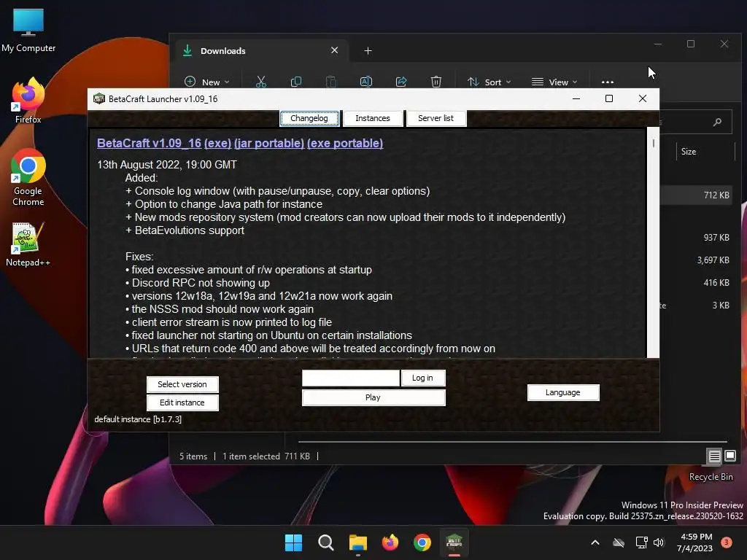Click BetaCraft launcher title bar icon

(x=99, y=99)
